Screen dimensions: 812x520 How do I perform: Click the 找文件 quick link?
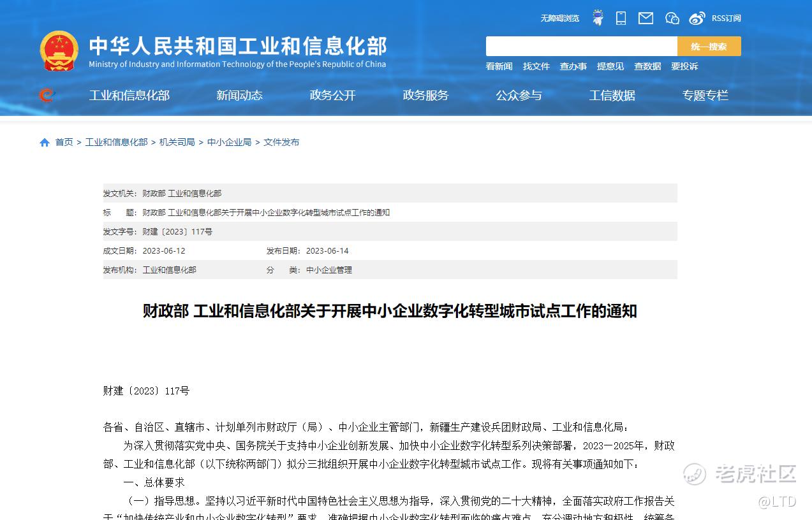point(536,66)
